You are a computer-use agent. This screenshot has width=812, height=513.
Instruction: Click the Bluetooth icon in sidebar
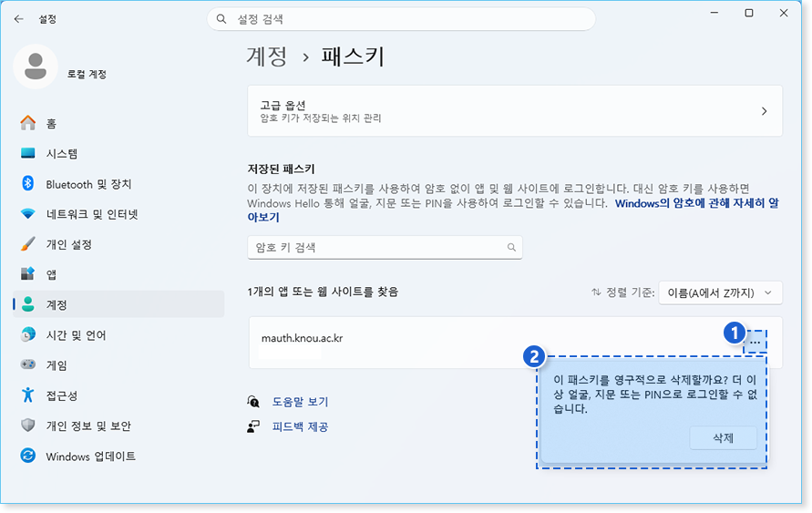28,183
